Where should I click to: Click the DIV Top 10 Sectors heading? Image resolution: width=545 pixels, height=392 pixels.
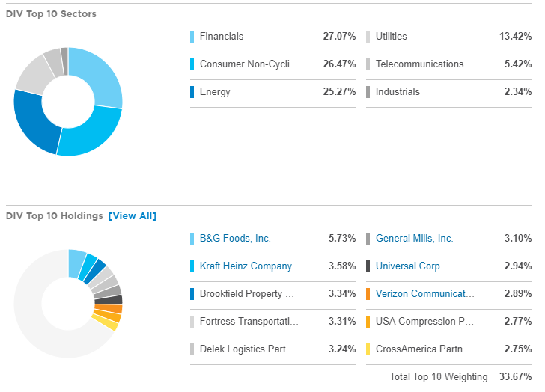coord(51,14)
